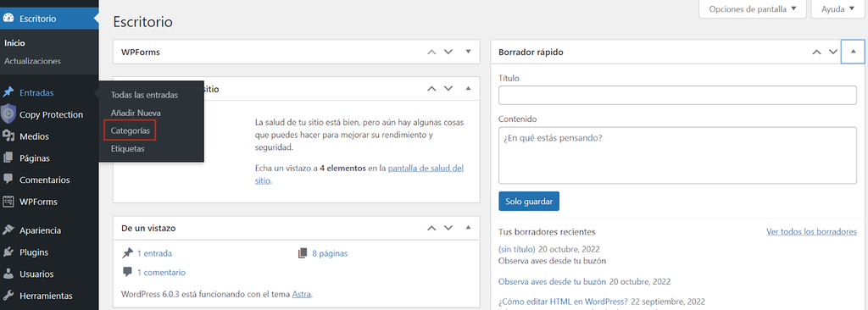
Task: Click the WPForms sidebar form icon
Action: click(x=8, y=202)
